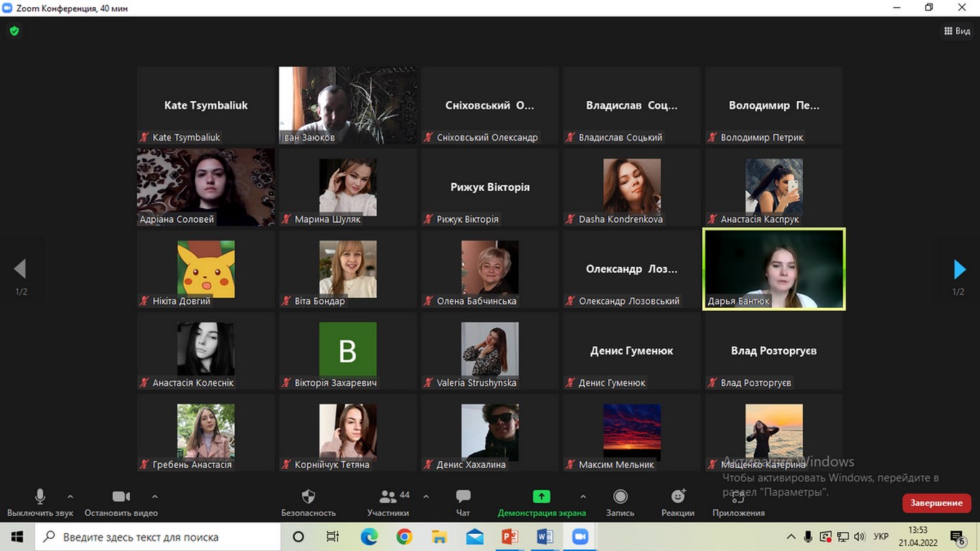The image size is (980, 551).
Task: Go to previous participants page arrow
Action: pyautogui.click(x=20, y=269)
